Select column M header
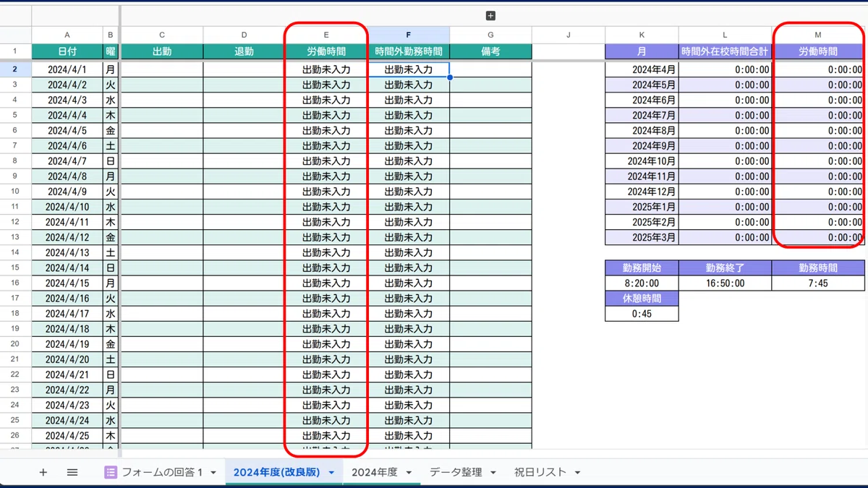Viewport: 868px width, 488px height. 818,35
